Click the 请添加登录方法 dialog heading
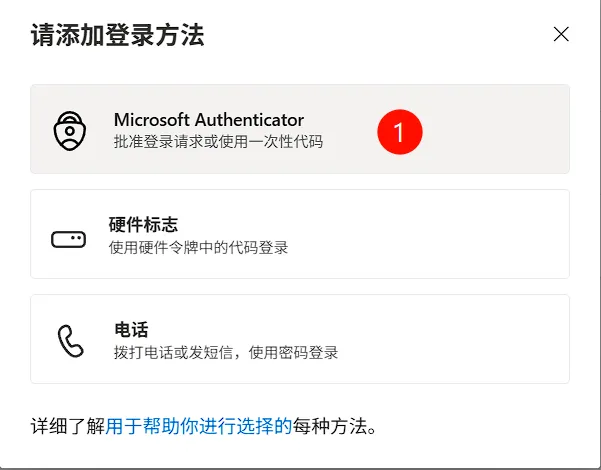 pyautogui.click(x=117, y=36)
